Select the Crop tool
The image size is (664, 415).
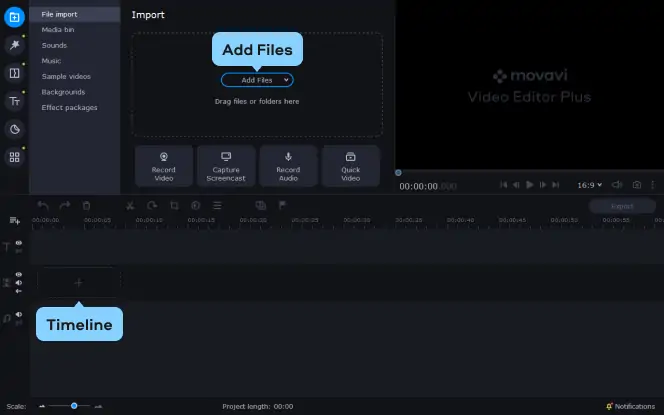(x=174, y=206)
